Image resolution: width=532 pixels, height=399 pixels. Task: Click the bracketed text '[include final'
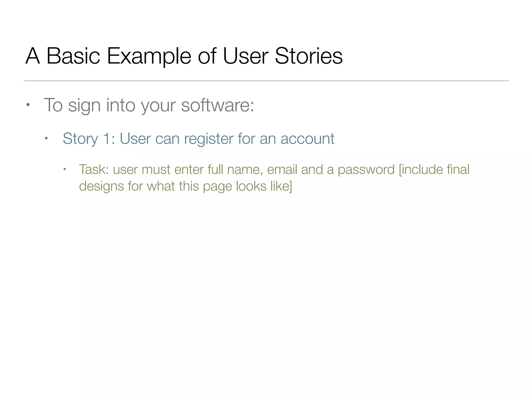(x=434, y=170)
